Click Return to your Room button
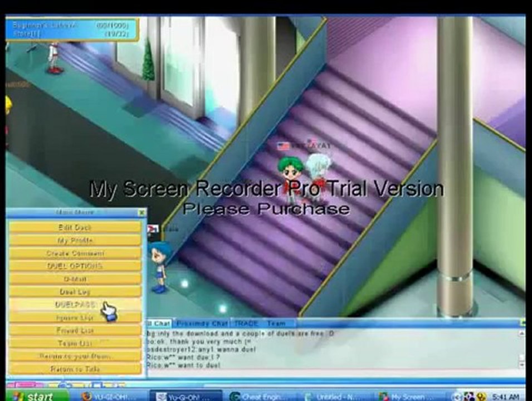532x401 pixels. tap(75, 356)
